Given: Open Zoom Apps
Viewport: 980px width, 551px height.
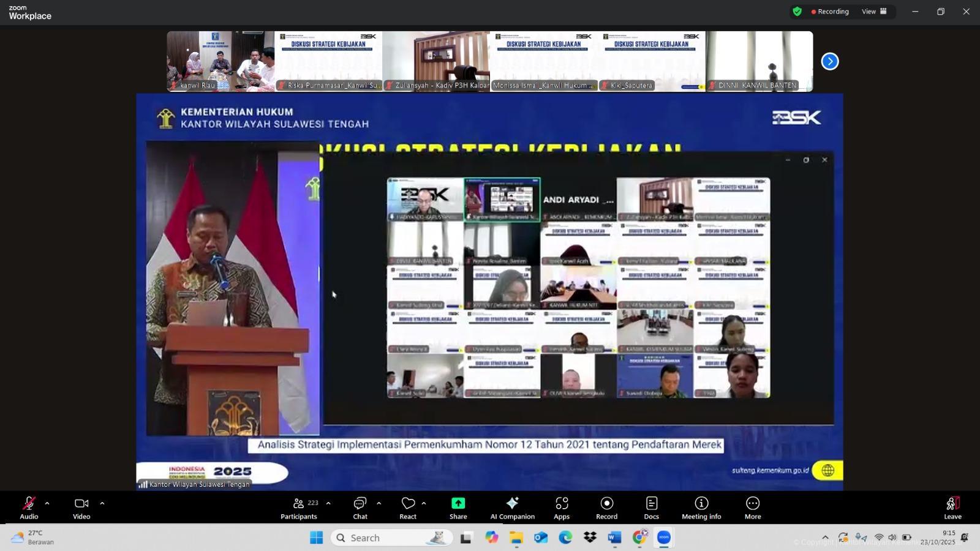Looking at the screenshot, I should coord(562,507).
